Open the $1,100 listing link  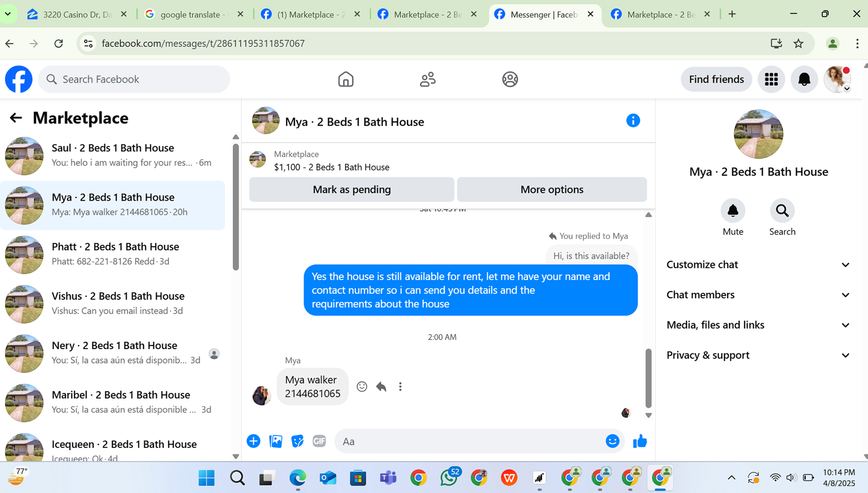[x=331, y=167]
